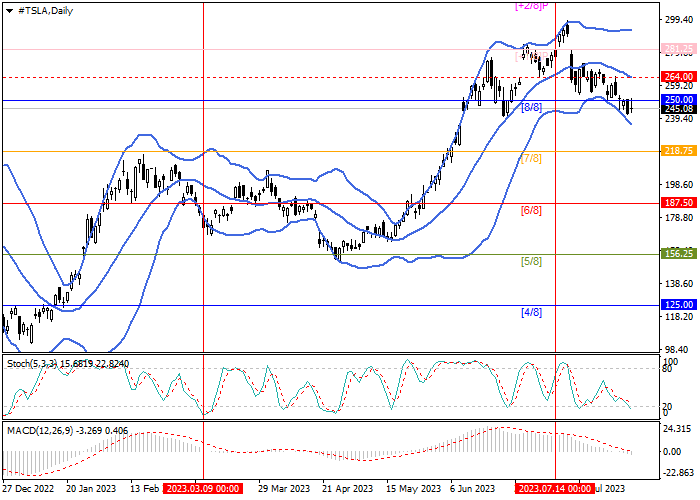Click the chart menu triangle beside #TSLA

(9, 11)
